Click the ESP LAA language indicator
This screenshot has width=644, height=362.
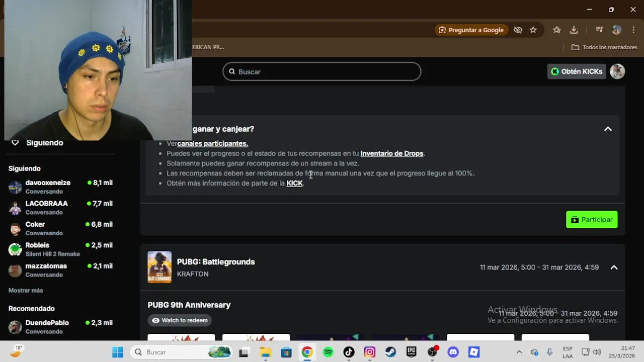[568, 352]
